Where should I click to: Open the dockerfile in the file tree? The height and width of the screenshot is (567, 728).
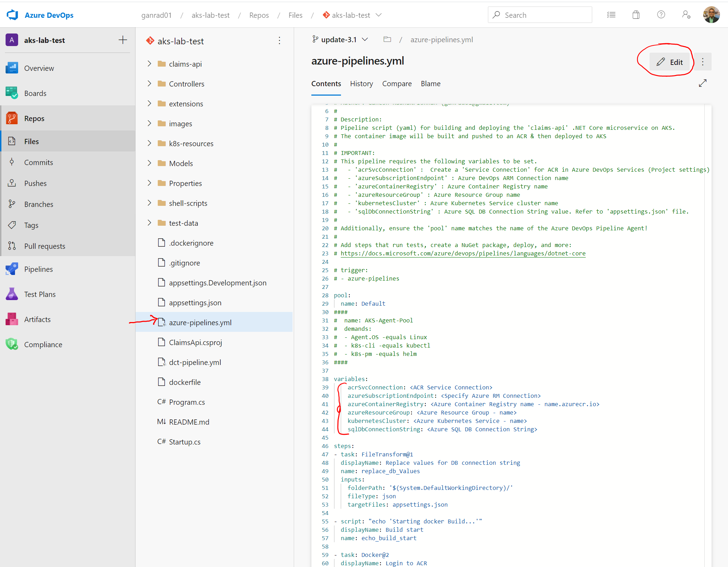(x=184, y=382)
